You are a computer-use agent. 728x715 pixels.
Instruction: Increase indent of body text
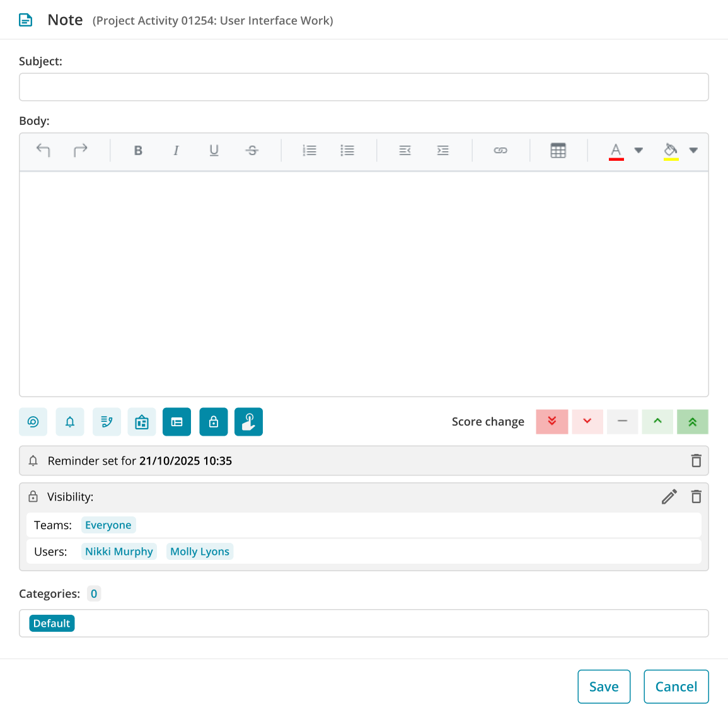tap(443, 150)
